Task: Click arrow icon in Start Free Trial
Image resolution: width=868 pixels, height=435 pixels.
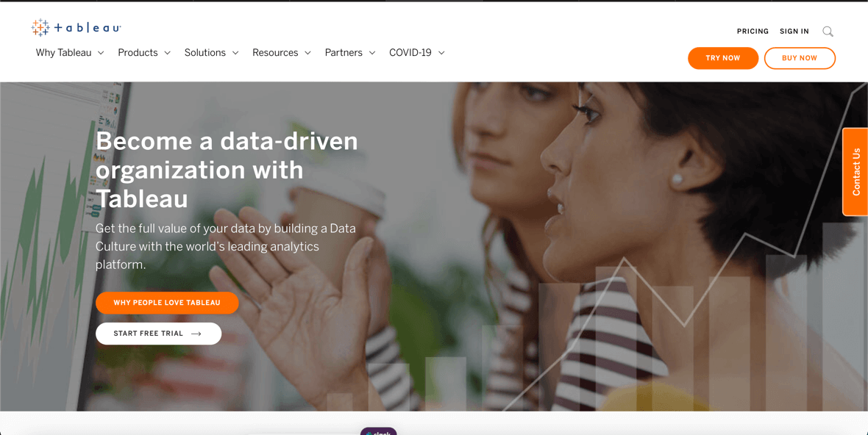Action: (196, 334)
